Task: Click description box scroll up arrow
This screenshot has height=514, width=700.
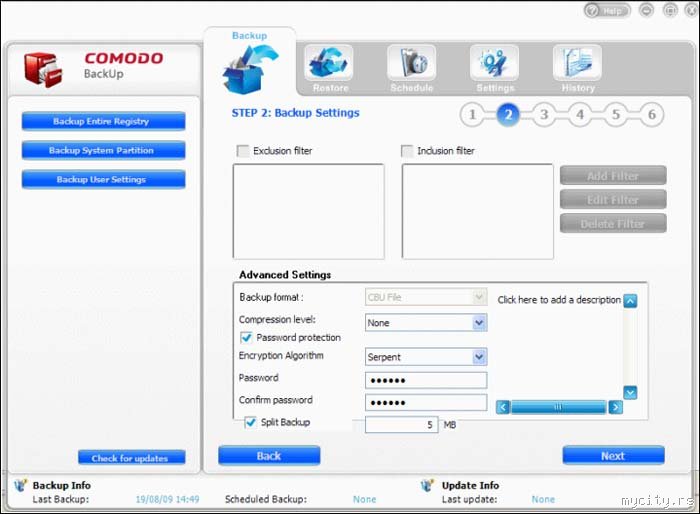Action: pyautogui.click(x=630, y=301)
